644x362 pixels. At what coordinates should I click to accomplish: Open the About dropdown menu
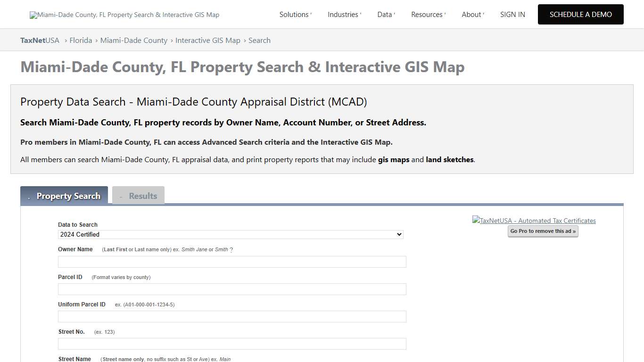[x=471, y=14]
